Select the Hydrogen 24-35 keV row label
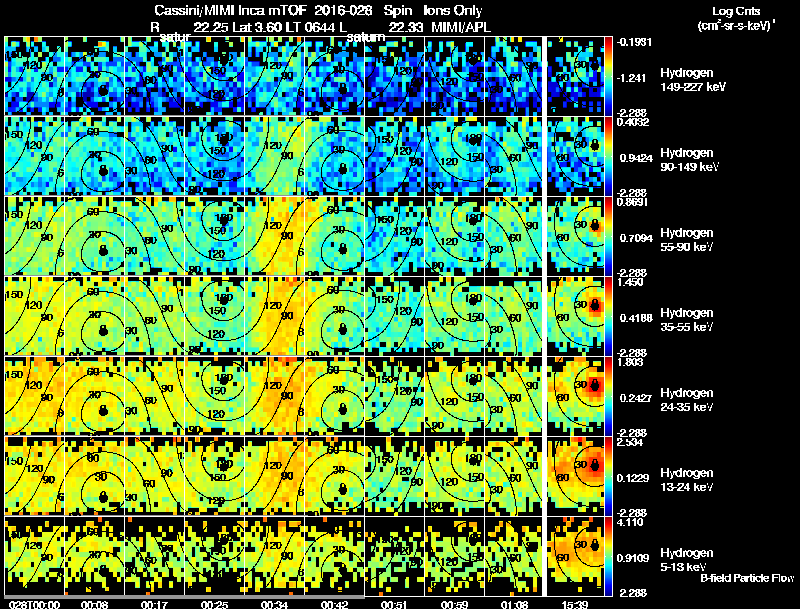The height and width of the screenshot is (609, 800). point(687,400)
